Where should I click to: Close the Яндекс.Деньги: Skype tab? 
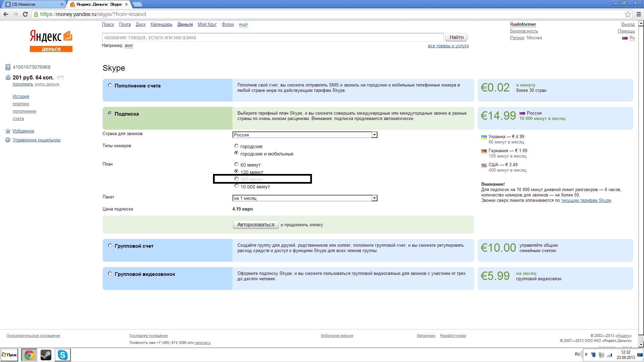coord(126,4)
